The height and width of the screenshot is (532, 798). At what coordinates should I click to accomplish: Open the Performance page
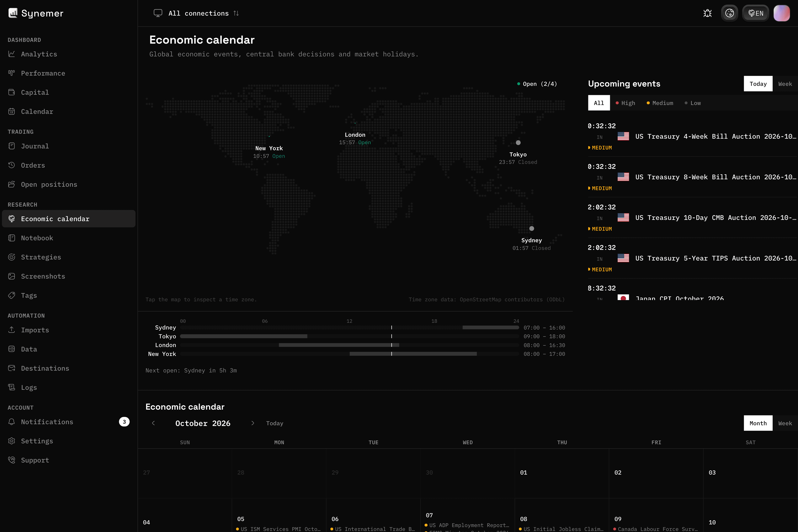(x=69, y=73)
